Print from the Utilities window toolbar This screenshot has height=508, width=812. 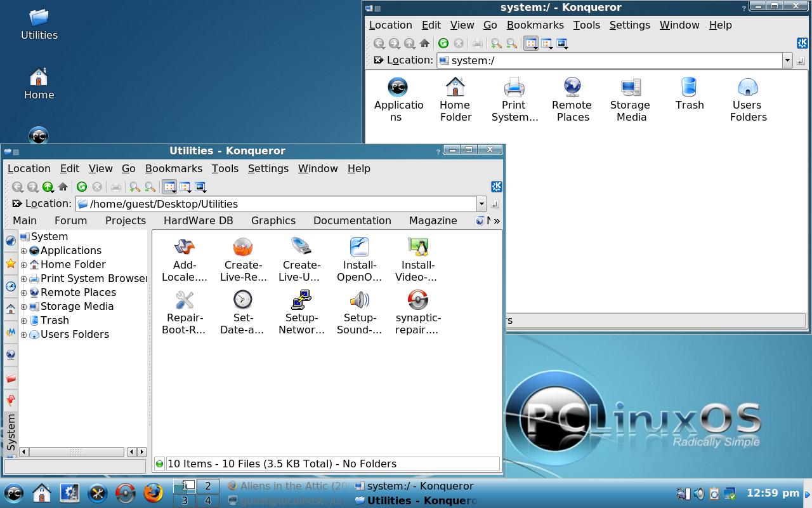(116, 187)
